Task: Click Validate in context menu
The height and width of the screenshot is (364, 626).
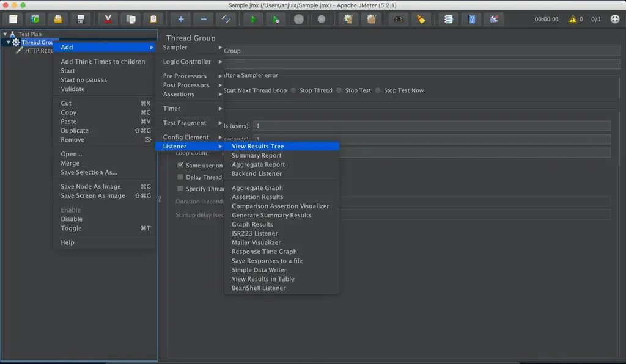Action: 104,89
